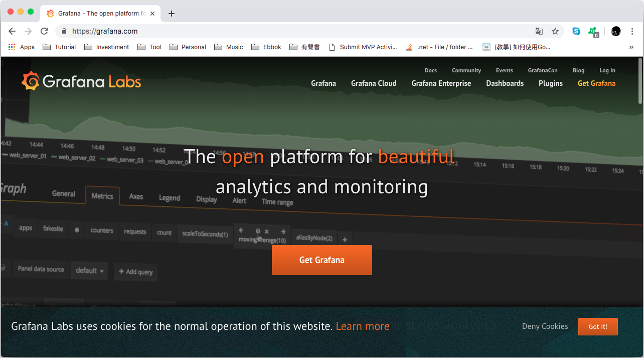Open the Community page
This screenshot has height=358, width=644.
(466, 71)
